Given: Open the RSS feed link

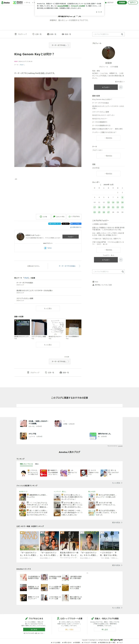Looking at the screenshot, I should pyautogui.click(x=95, y=282).
